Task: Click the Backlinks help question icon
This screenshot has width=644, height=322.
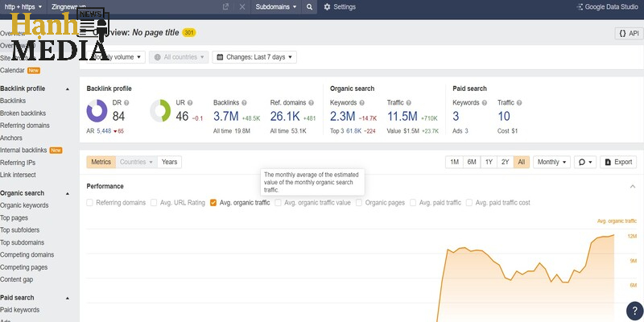Action: [245, 103]
